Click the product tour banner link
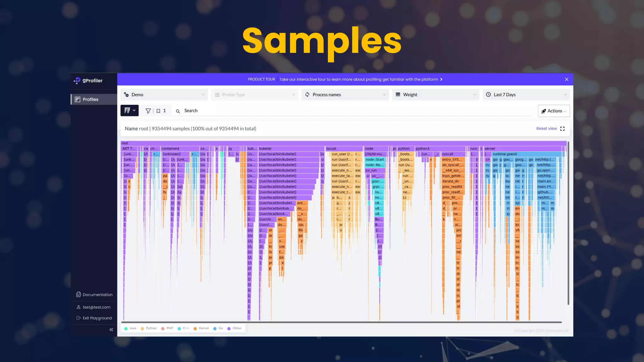This screenshot has height=362, width=644. (358, 80)
